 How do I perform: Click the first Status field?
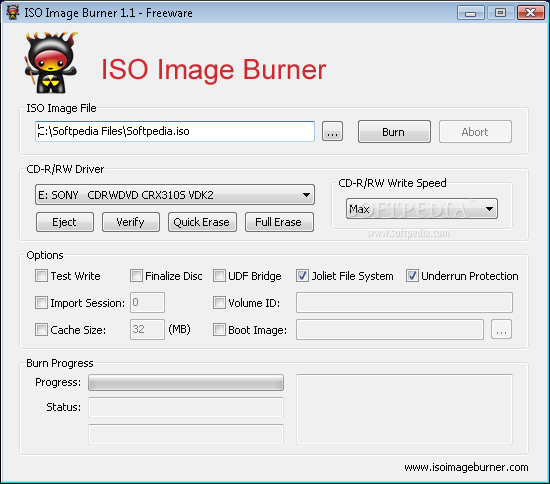(x=186, y=407)
